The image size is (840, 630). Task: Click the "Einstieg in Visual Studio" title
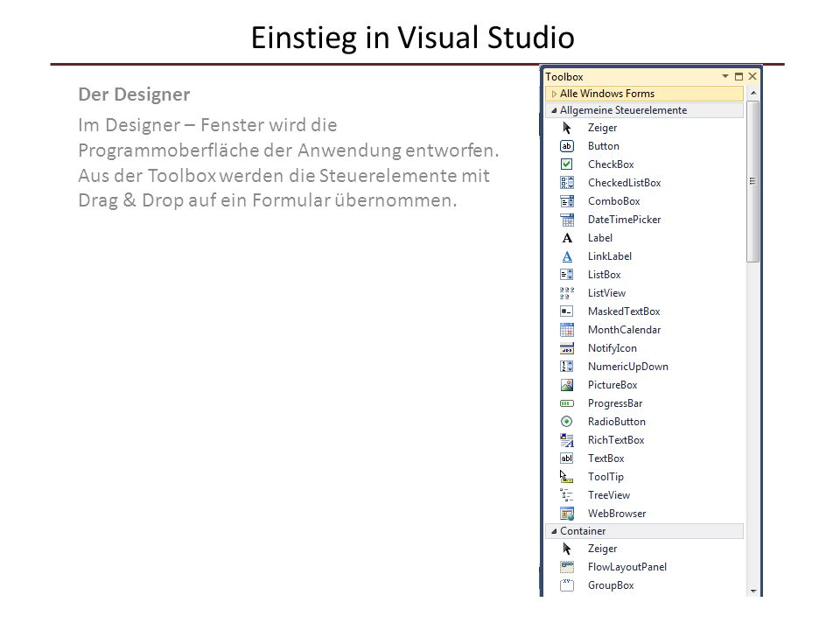[412, 38]
